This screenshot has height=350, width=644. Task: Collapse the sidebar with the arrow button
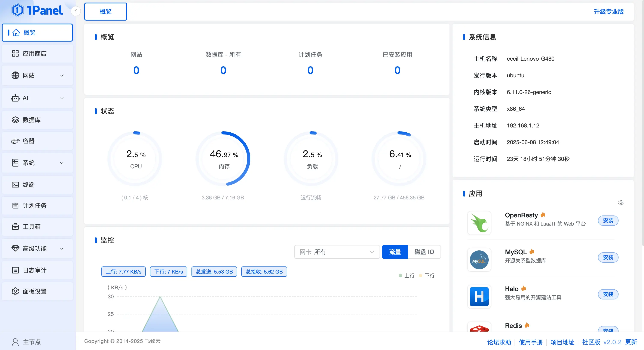click(76, 11)
